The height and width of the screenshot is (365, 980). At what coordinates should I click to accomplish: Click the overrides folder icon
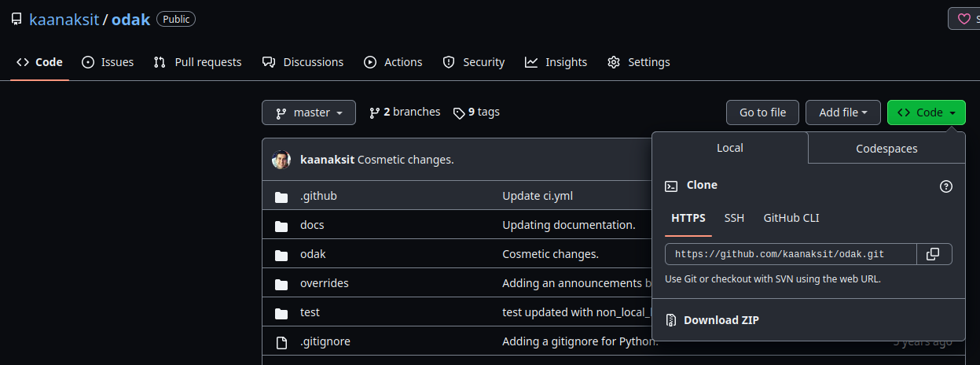tap(281, 283)
